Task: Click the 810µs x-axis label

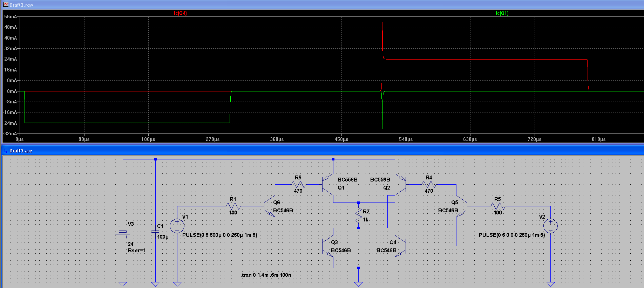Action: (x=599, y=139)
